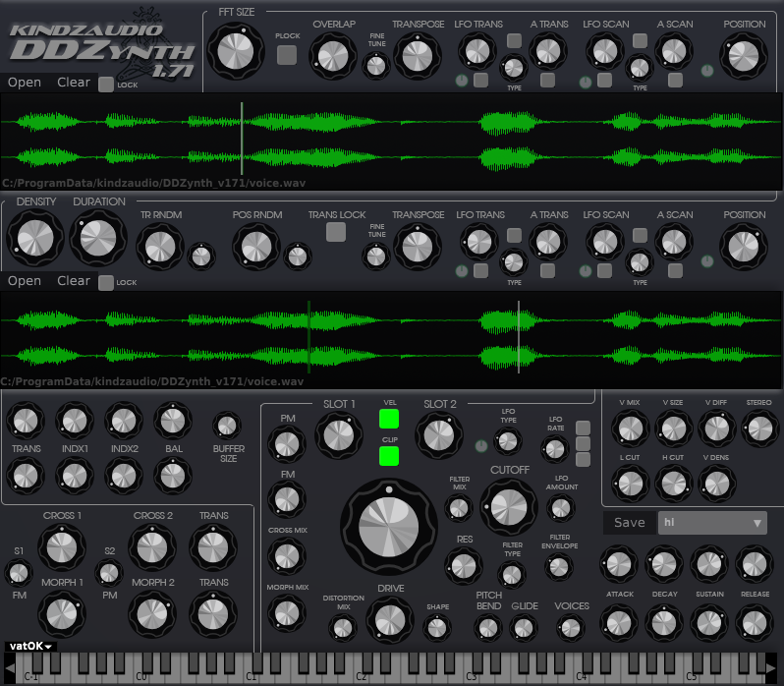Enable LOCK checkbox in top FFT section
Screen dimensions: 784x686
[x=105, y=85]
